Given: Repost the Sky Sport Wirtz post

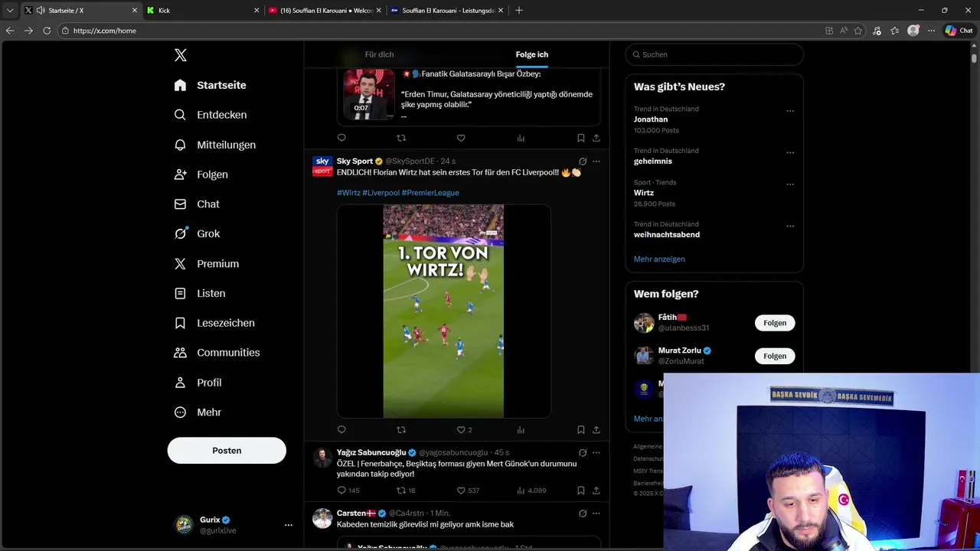Looking at the screenshot, I should (401, 430).
